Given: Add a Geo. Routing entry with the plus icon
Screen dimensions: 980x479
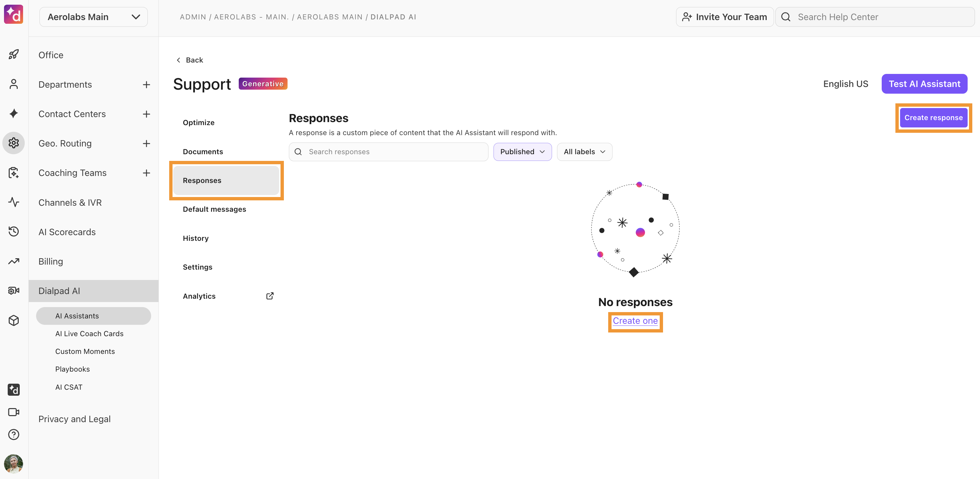Looking at the screenshot, I should pos(146,143).
